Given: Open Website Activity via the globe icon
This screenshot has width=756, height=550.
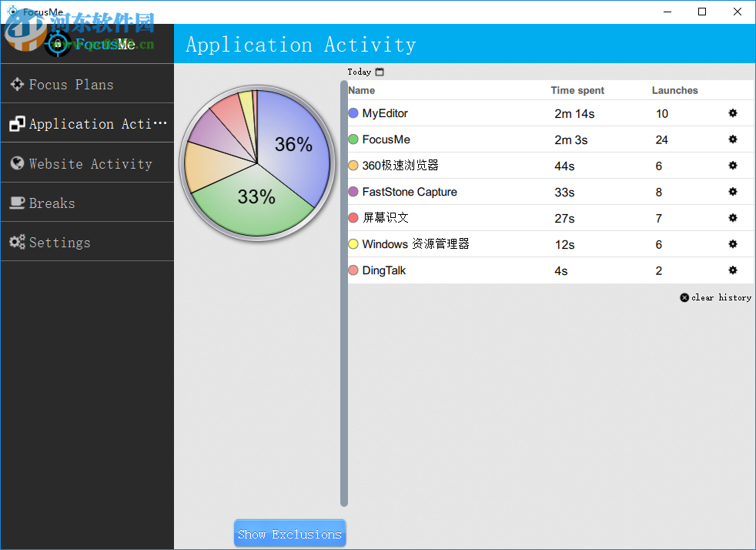Looking at the screenshot, I should [x=17, y=163].
